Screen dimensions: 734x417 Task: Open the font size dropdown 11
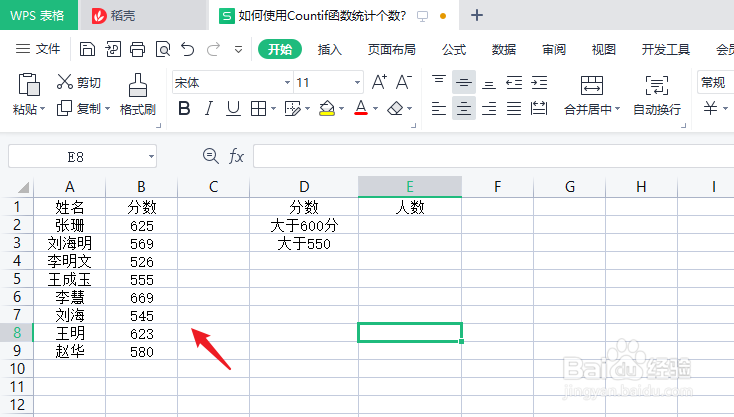(x=357, y=83)
